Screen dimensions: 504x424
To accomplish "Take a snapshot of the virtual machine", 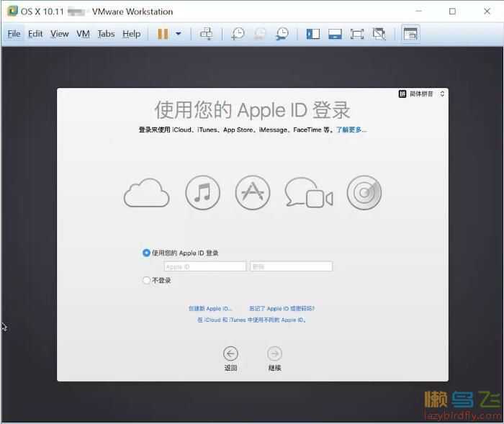I will point(238,34).
